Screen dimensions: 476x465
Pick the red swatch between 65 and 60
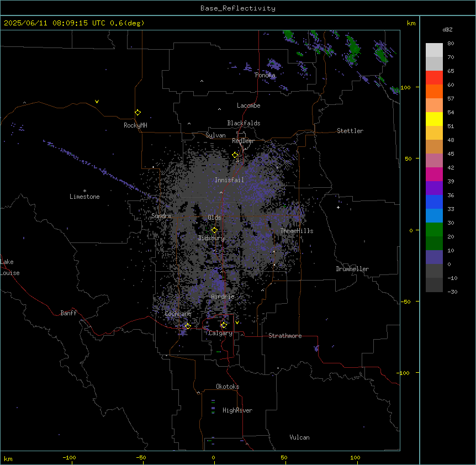point(434,78)
